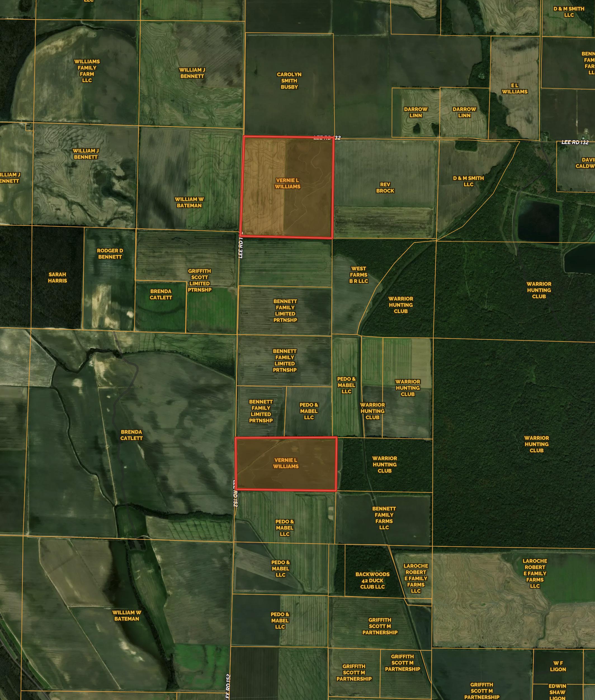595x700 pixels.
Task: Click the Bennett Family Farms LLC parcel
Action: coord(384,518)
